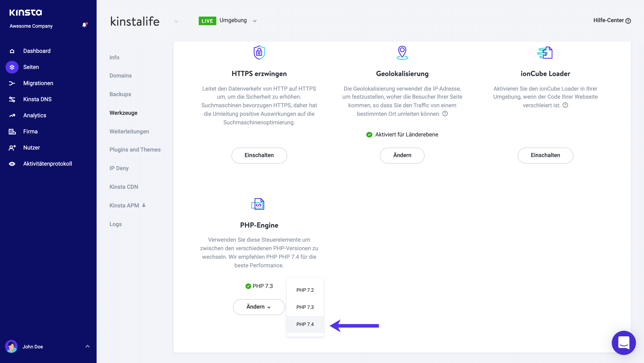Viewport: 644px width, 363px height.
Task: Open the Firma section
Action: (30, 131)
